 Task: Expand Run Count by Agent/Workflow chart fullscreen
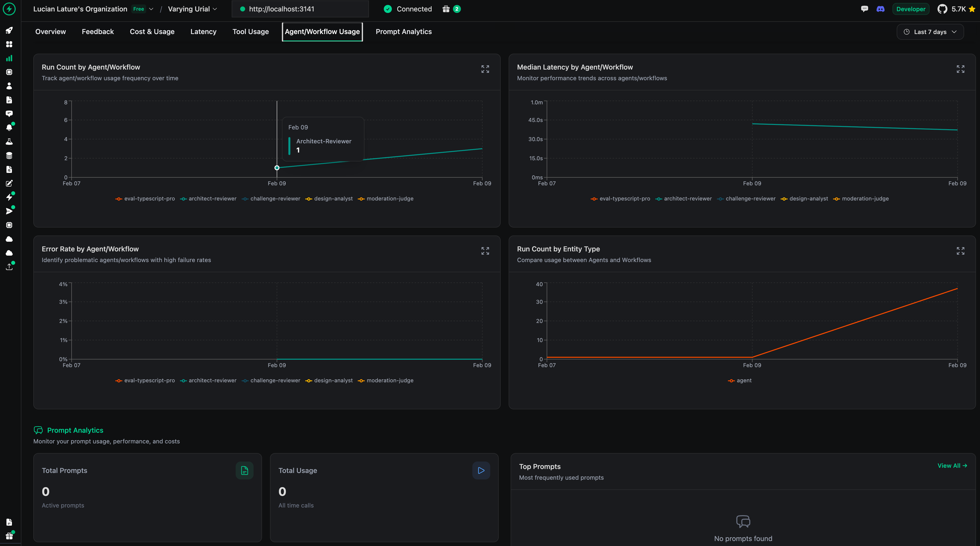[x=485, y=69]
